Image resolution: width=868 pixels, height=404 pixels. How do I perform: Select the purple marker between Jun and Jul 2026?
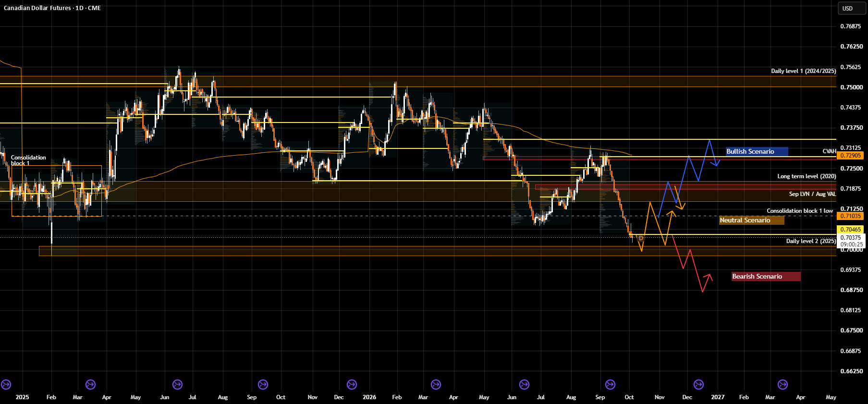[524, 384]
